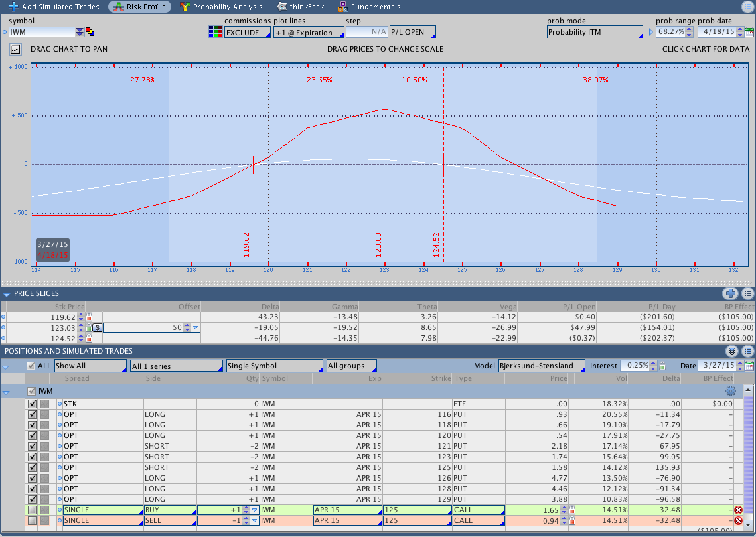The height and width of the screenshot is (537, 756).
Task: Open the prob date calendar picker
Action: pos(749,32)
